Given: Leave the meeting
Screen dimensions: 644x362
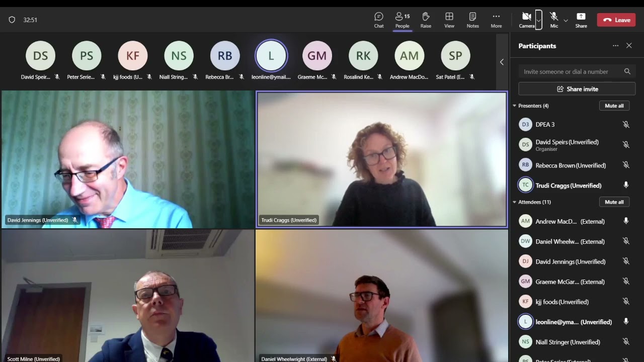Looking at the screenshot, I should coord(616,20).
